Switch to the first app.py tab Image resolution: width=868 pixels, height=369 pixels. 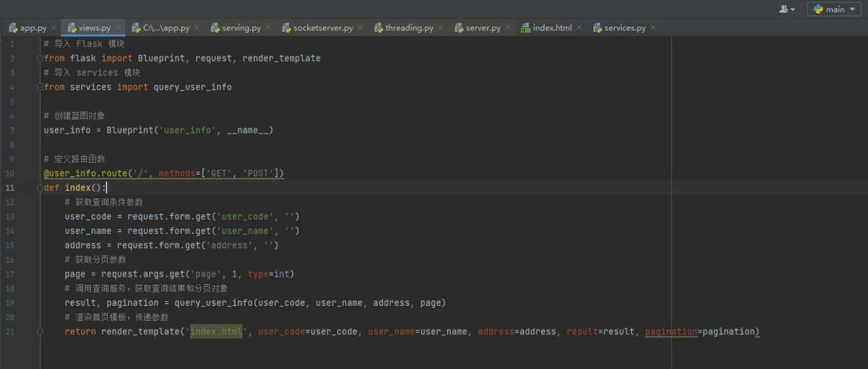pyautogui.click(x=27, y=28)
